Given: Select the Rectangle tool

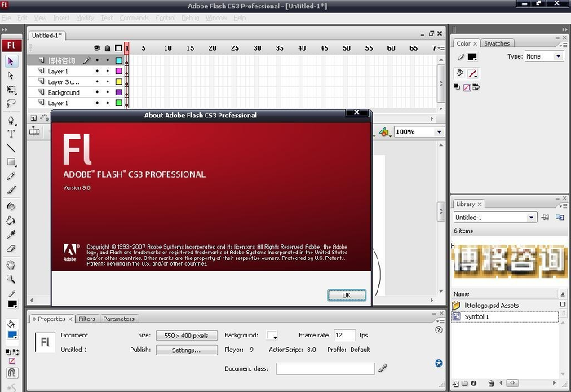Looking at the screenshot, I should (11, 161).
